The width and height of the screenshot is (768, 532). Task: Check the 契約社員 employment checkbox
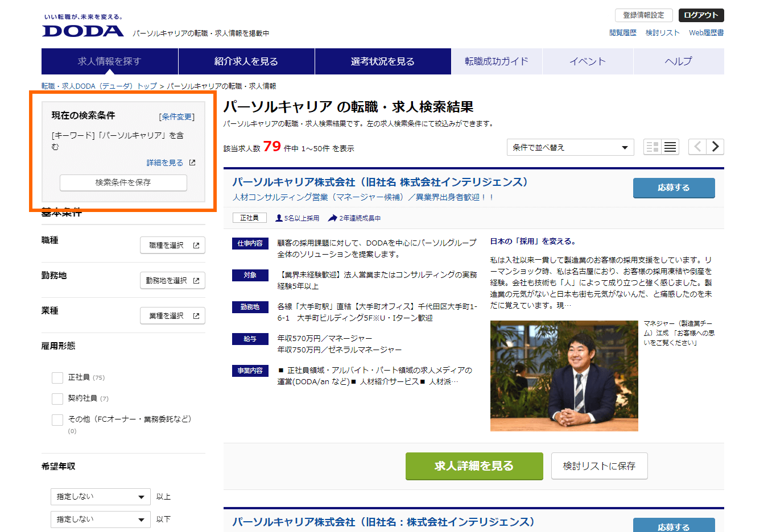(x=57, y=399)
